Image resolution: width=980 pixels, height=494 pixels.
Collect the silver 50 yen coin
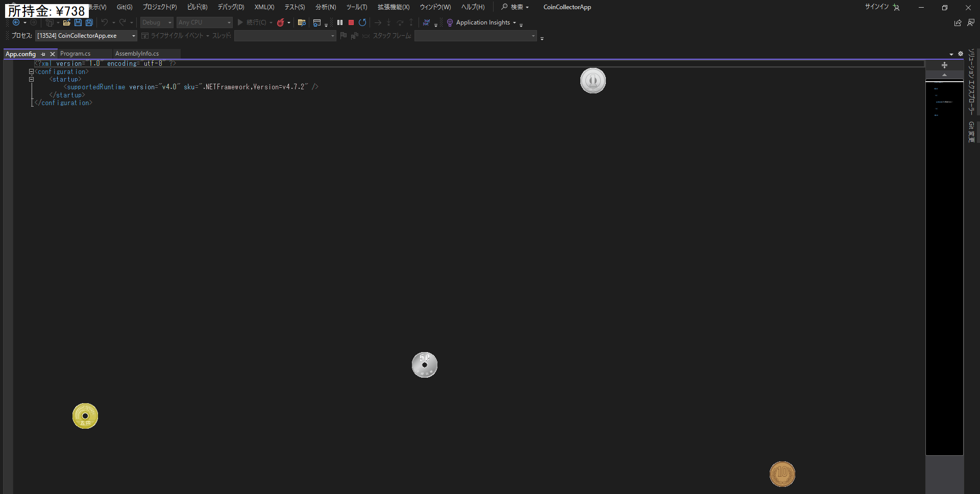point(425,365)
